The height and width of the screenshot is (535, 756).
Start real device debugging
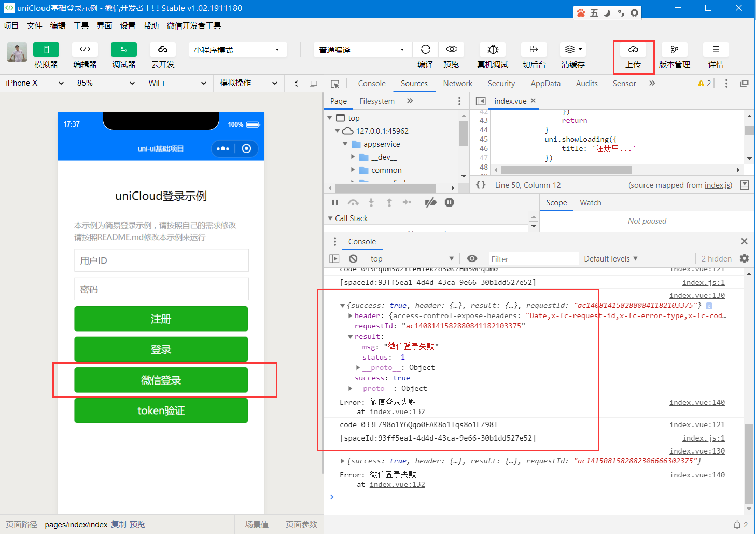point(493,49)
